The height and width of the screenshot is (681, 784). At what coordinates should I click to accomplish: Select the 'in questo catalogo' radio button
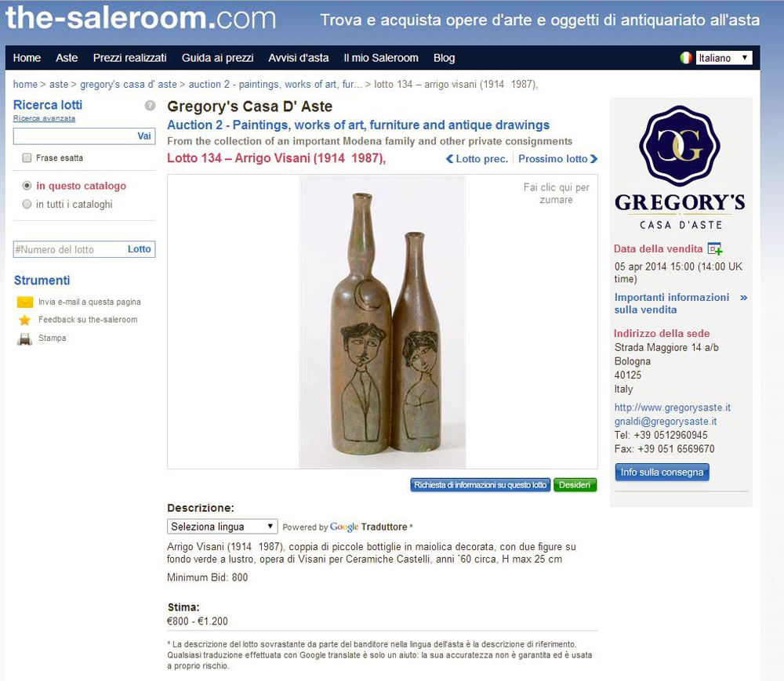pos(27,186)
